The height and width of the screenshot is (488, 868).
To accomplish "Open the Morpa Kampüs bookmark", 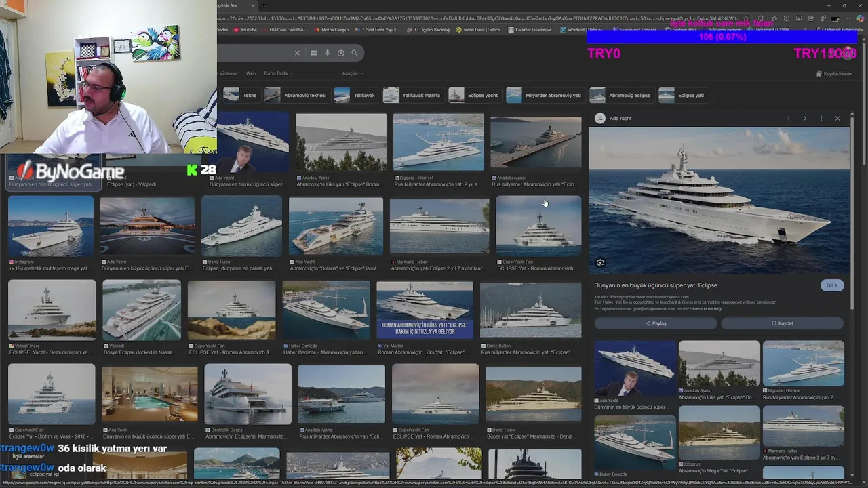I will [332, 30].
